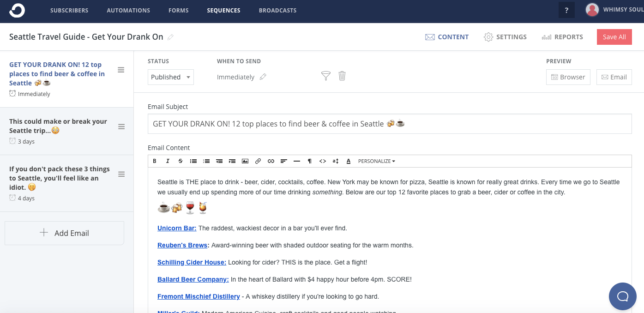Screen dimensions: 644x313
Task: Delete this email with the trash icon
Action: (342, 76)
